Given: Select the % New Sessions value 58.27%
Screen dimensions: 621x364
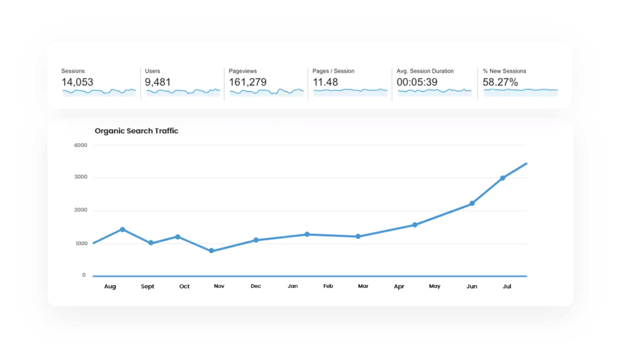Looking at the screenshot, I should click(500, 82).
